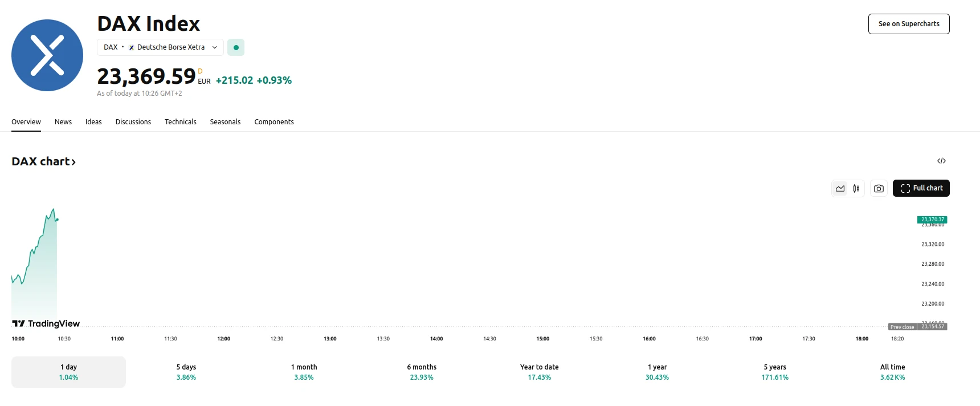Viewport: 980px width, 406px height.
Task: Click See on Supercharts button
Action: pos(908,24)
